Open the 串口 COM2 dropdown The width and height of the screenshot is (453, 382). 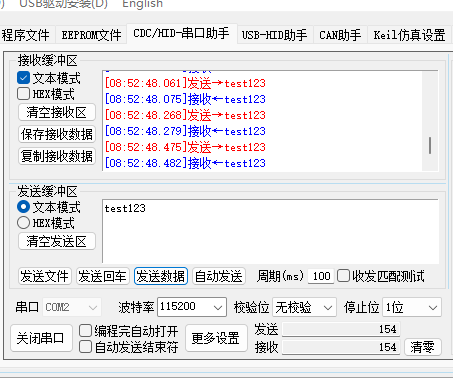point(71,307)
